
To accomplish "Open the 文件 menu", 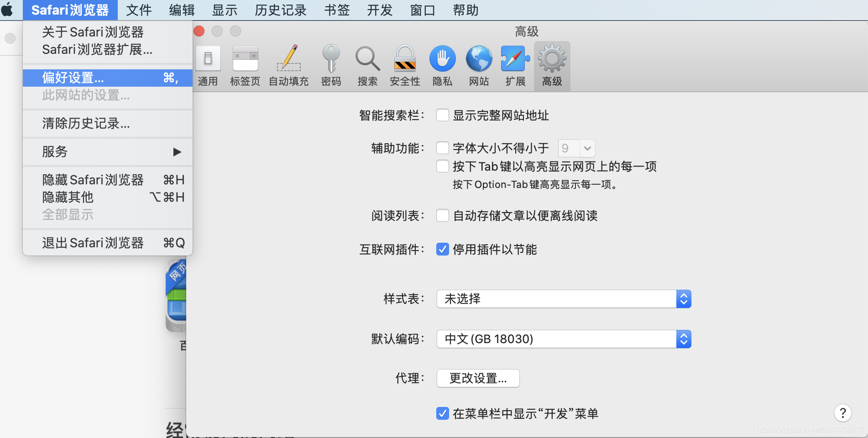I will (x=139, y=10).
